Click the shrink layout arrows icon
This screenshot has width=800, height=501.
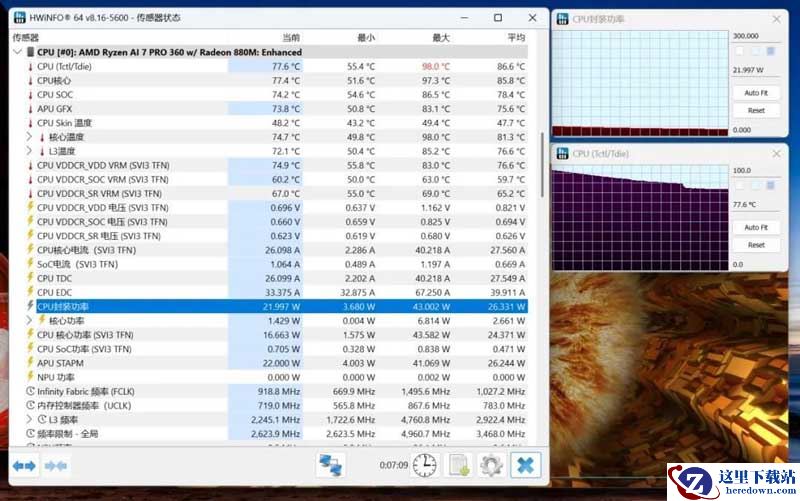56,465
